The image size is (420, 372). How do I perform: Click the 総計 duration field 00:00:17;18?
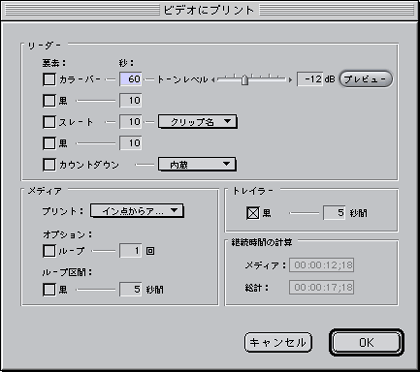pos(322,287)
